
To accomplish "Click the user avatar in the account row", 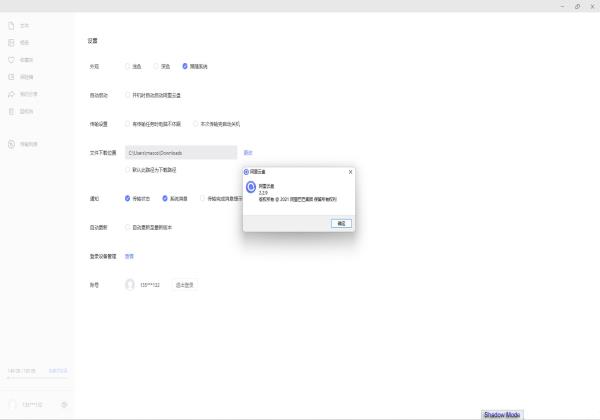I will point(129,285).
